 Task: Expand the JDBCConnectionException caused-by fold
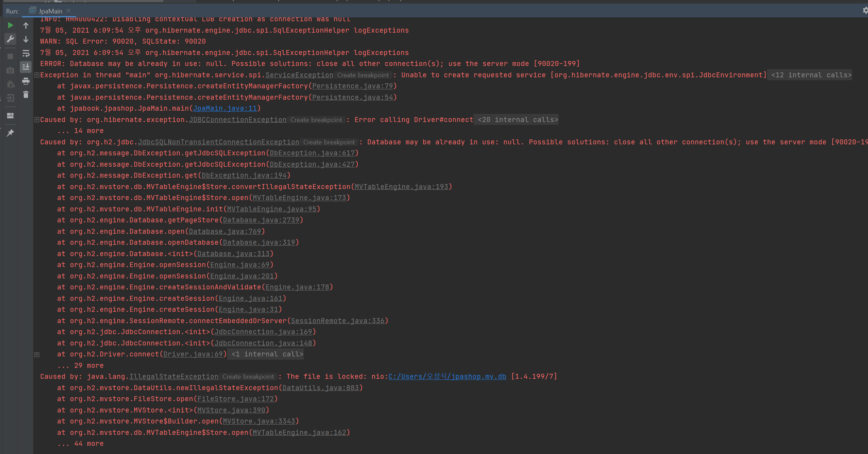click(x=37, y=120)
